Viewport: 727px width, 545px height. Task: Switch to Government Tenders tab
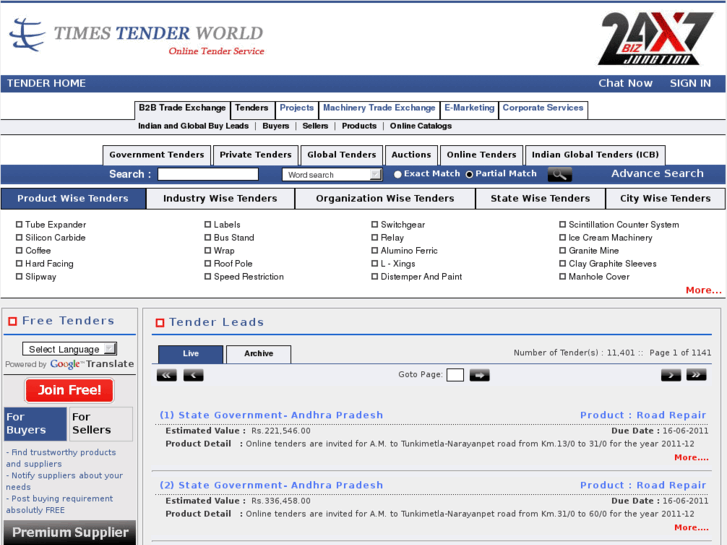[157, 155]
